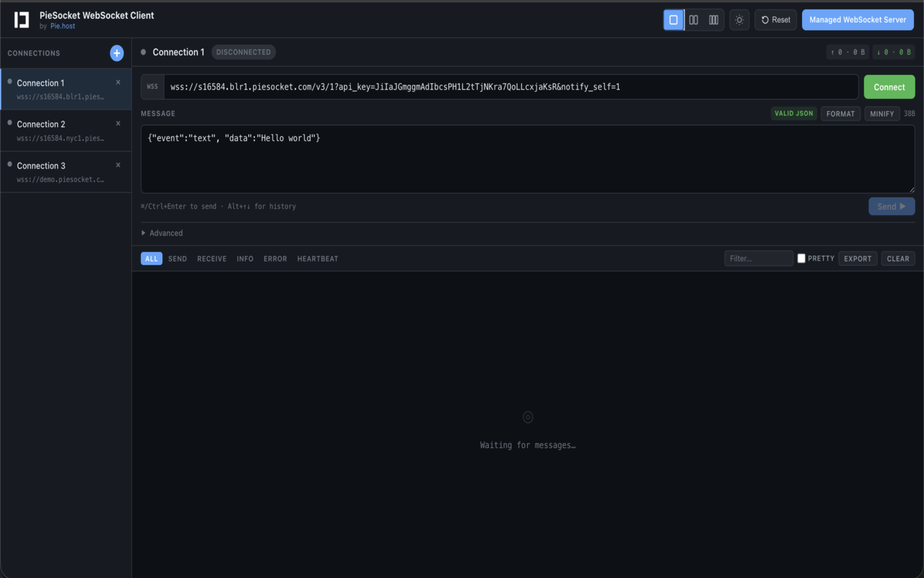Click the CONNECTIONS sidebar heading
The image size is (924, 578).
pyautogui.click(x=34, y=53)
